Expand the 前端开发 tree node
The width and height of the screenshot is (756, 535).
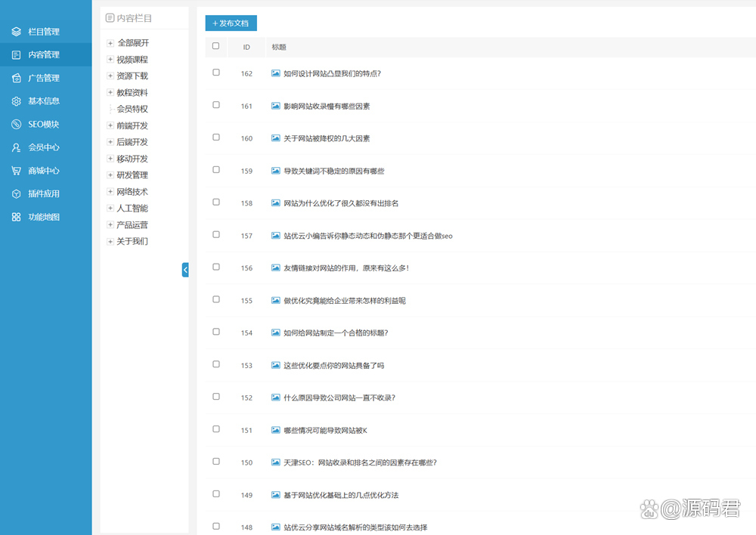(110, 125)
